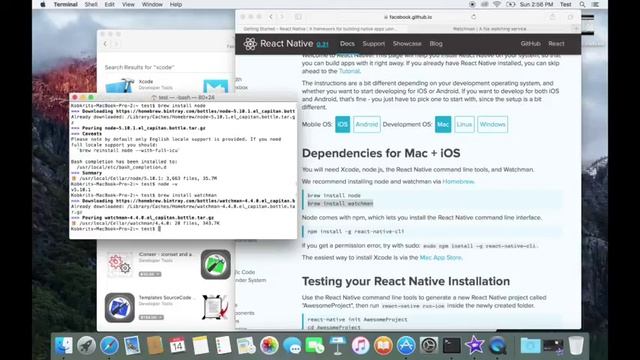
Task: Follow the Mac App Store link
Action: (x=440, y=258)
